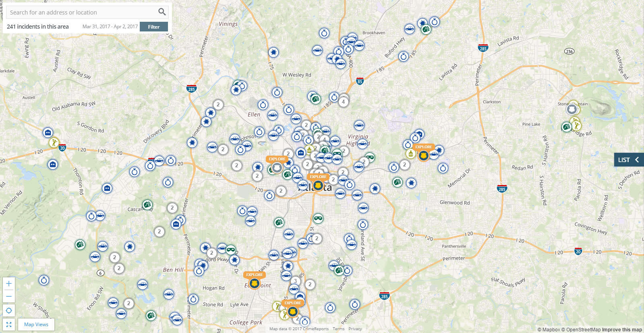Click the gray shield marker at Stone Mountain
The width and height of the screenshot is (644, 333).
572,109
